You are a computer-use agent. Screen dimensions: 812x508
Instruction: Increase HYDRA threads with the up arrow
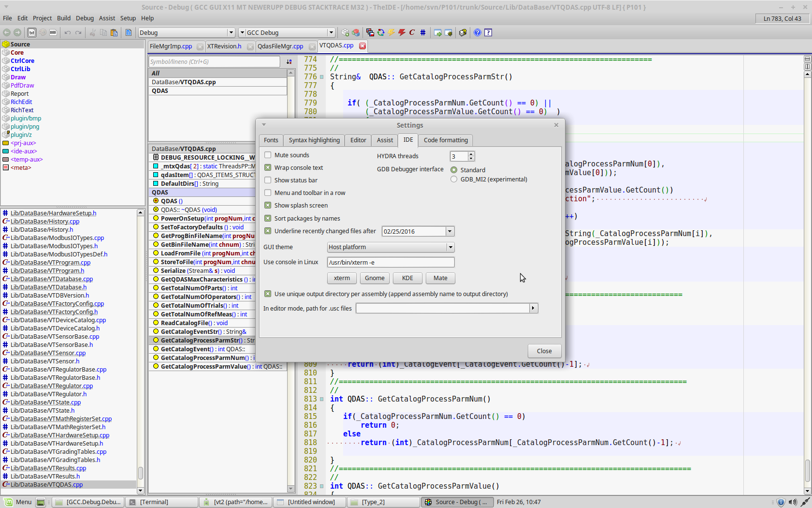click(x=471, y=154)
